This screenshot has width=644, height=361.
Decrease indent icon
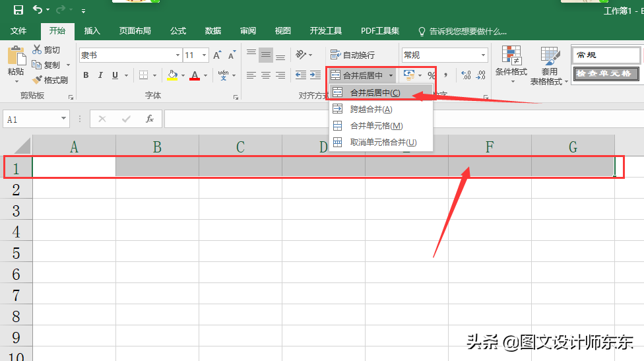[x=301, y=75]
